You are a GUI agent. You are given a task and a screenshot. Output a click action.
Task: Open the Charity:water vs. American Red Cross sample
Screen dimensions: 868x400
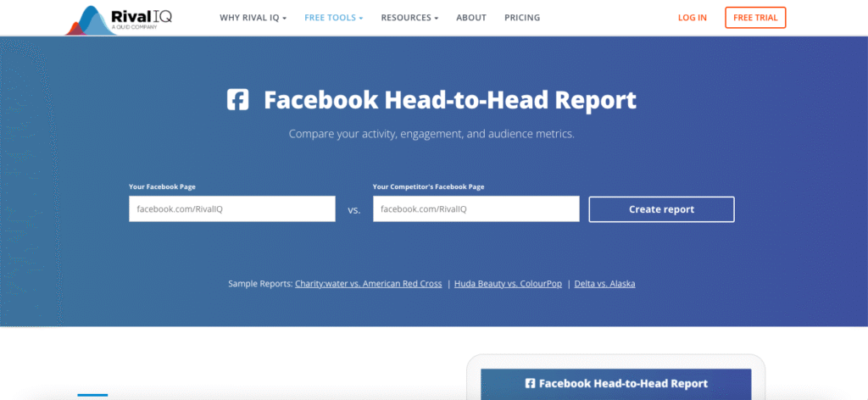368,284
